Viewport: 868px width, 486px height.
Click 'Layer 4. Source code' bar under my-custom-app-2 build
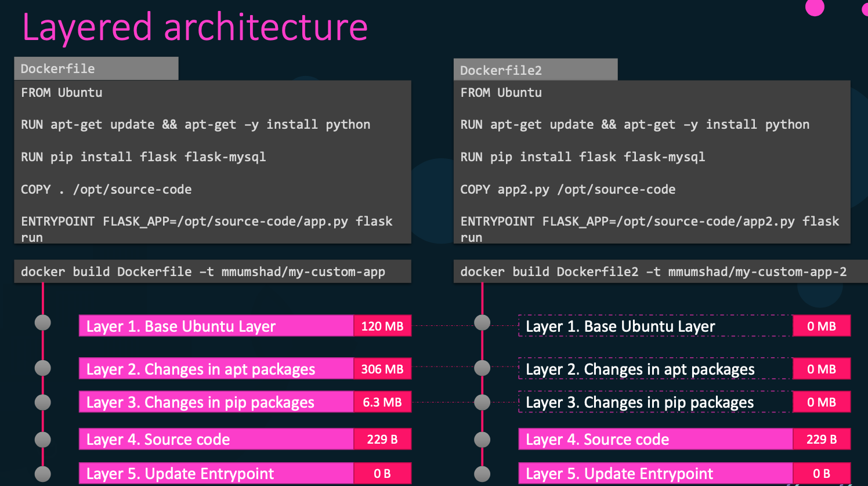[656, 439]
